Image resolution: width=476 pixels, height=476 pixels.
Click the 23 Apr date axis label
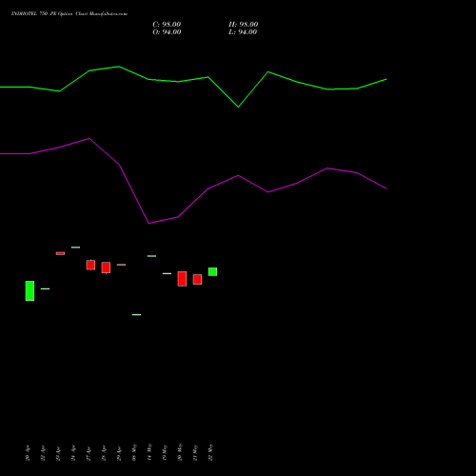(x=58, y=453)
